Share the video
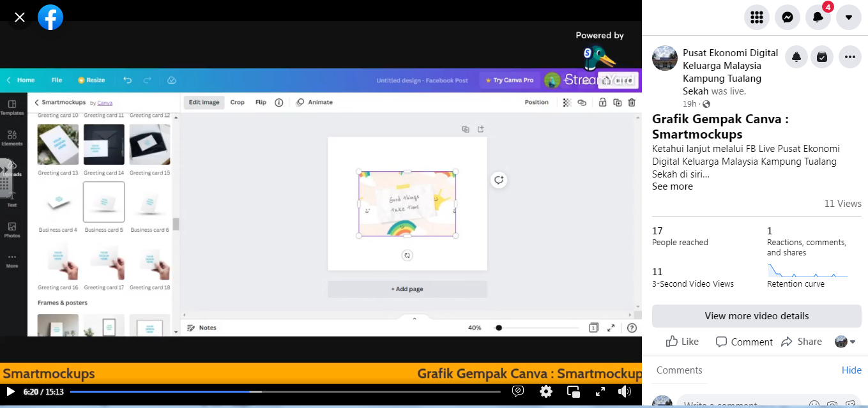The height and width of the screenshot is (408, 868). click(802, 342)
